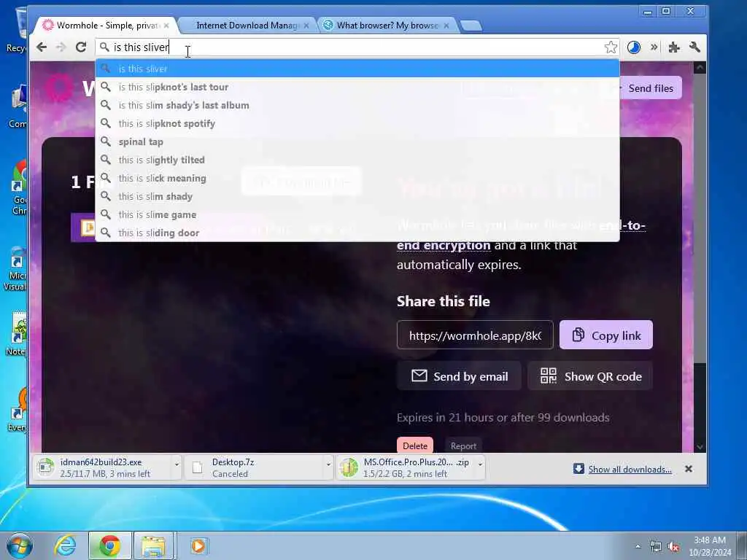Select suggestion 'this is slightly tilted'
Screen dimensions: 747x560
point(357,160)
